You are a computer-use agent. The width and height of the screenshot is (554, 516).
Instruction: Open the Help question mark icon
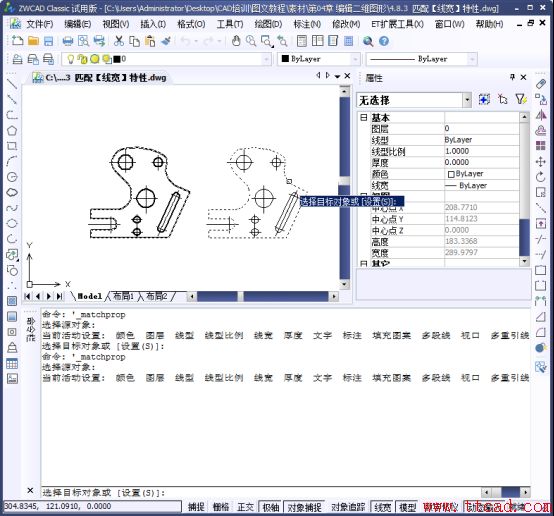(384, 41)
